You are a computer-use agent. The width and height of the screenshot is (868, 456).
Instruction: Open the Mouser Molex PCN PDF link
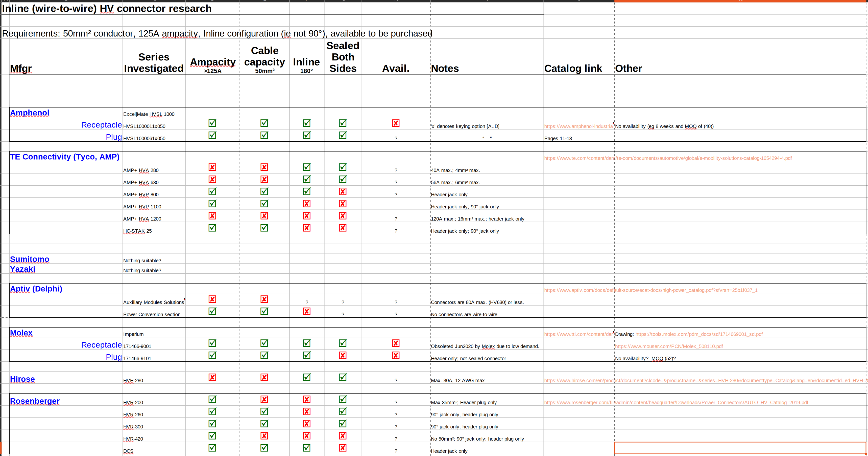[x=669, y=346]
